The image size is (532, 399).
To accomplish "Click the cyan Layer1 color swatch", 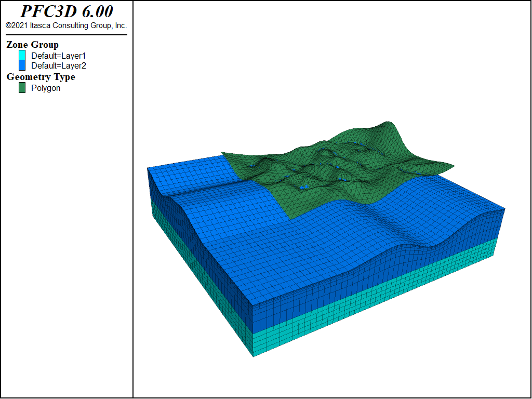I will tap(22, 55).
